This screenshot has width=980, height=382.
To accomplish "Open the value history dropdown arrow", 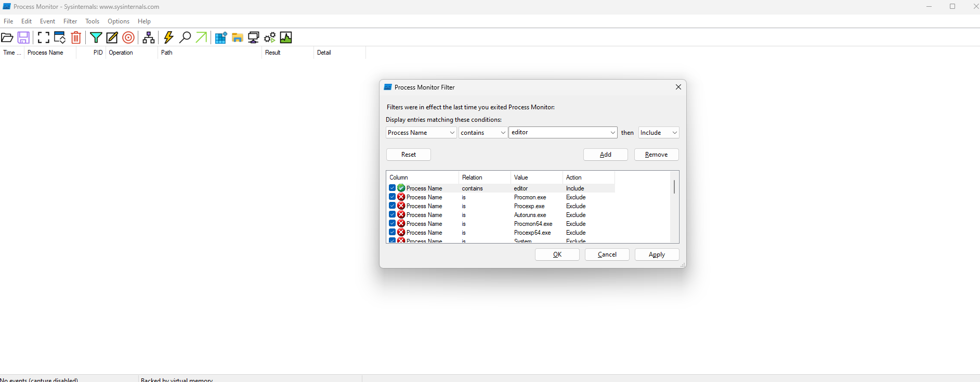I will tap(612, 133).
